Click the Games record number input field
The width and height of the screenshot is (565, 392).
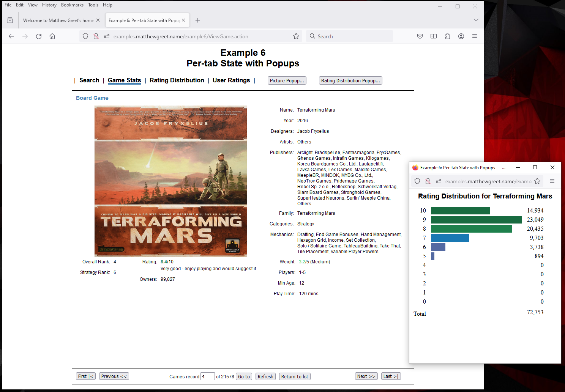click(207, 376)
